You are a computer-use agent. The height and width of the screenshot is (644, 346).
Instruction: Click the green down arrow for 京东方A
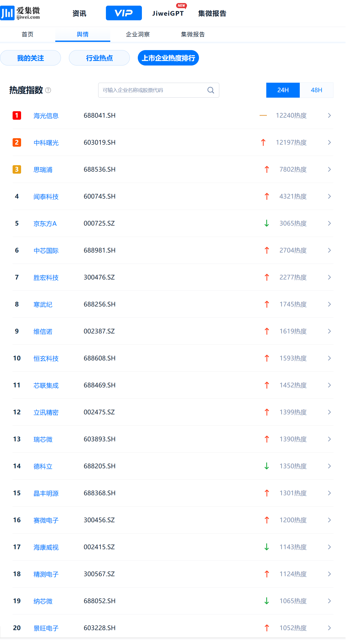coord(267,223)
